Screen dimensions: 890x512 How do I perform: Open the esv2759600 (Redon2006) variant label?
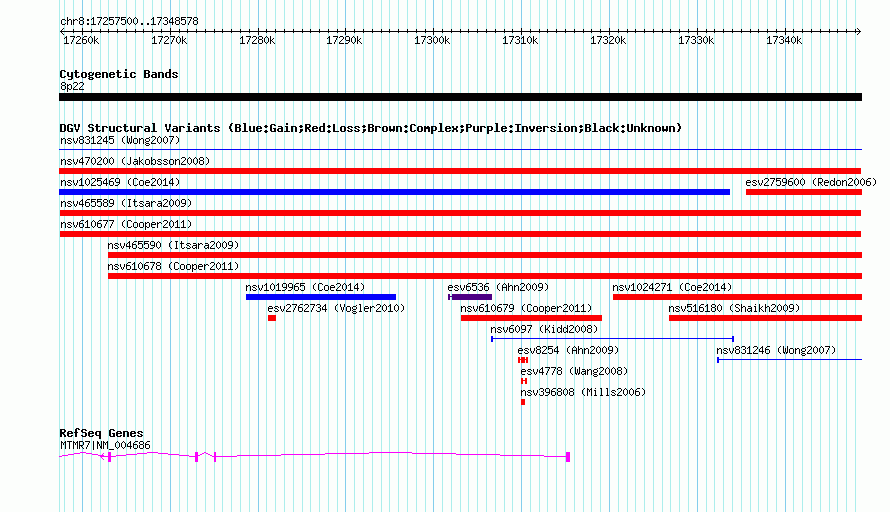click(811, 182)
